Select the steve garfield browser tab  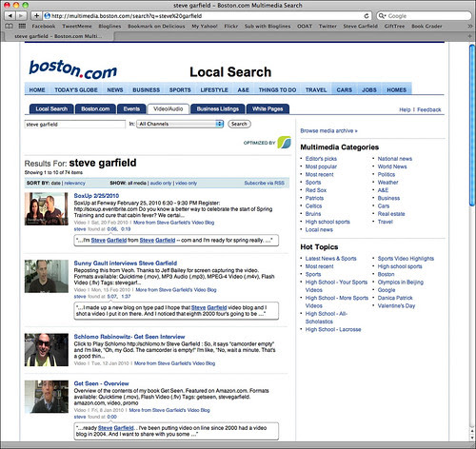pos(58,36)
